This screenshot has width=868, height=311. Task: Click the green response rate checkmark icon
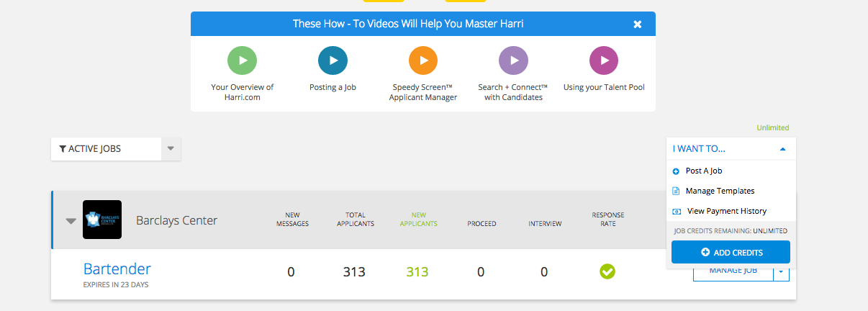pyautogui.click(x=608, y=271)
